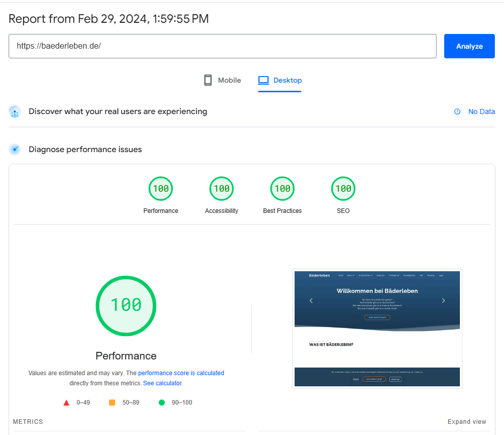This screenshot has height=435, width=504.
Task: Switch to the Mobile tab
Action: tap(222, 80)
